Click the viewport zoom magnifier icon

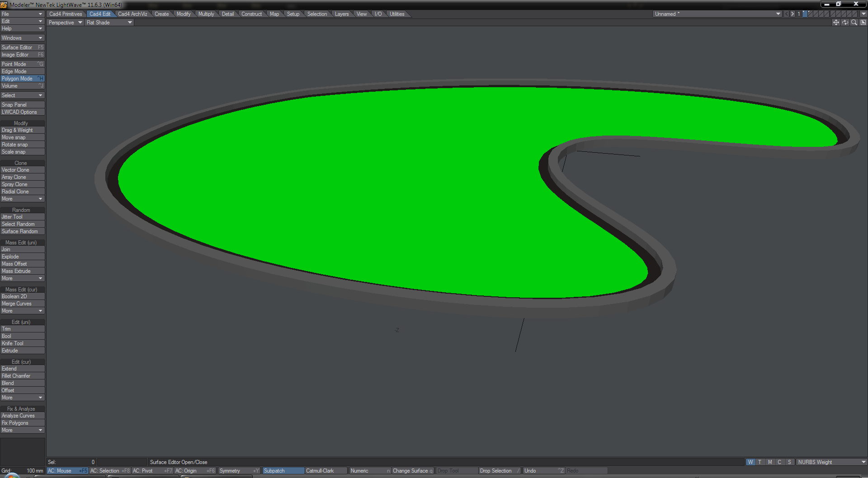click(854, 23)
